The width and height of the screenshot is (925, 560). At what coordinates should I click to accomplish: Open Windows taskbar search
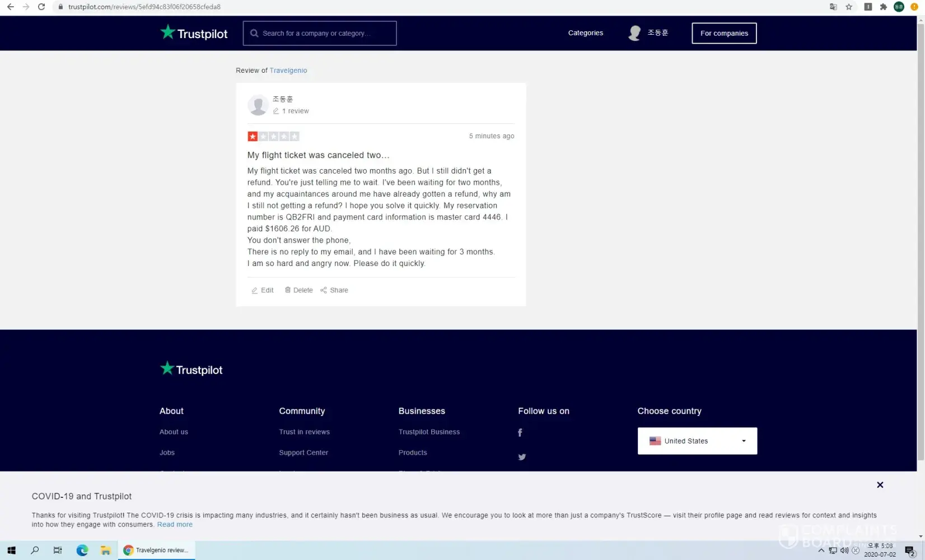pos(35,550)
